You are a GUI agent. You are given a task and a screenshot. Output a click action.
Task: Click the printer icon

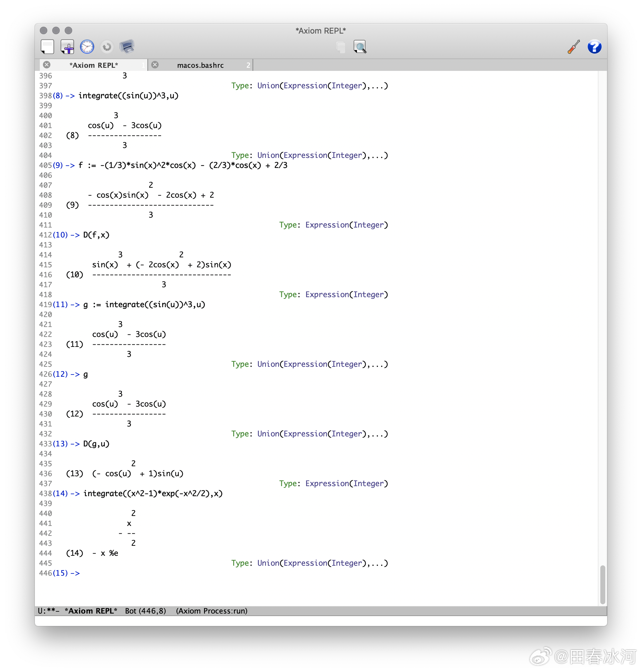(127, 47)
